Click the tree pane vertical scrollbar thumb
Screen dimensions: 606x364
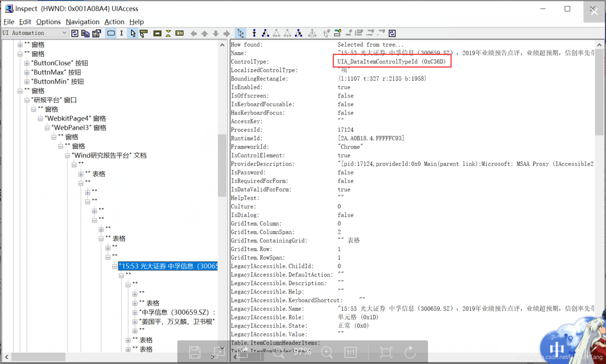pos(222,165)
